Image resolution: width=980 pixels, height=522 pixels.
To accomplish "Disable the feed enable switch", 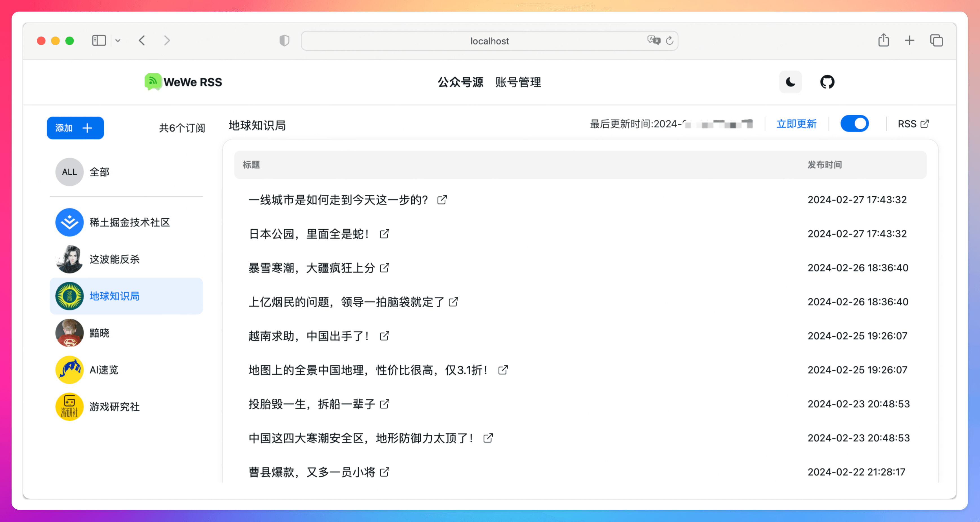I will coord(855,124).
